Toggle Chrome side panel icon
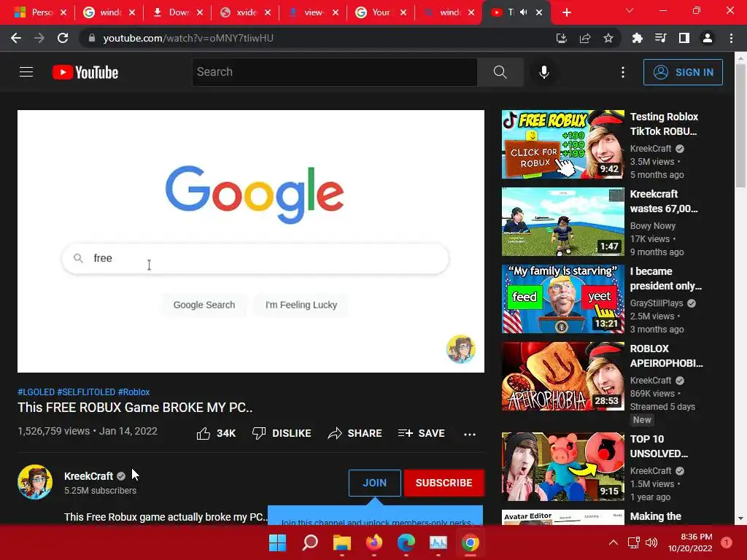The image size is (747, 560). pos(684,38)
